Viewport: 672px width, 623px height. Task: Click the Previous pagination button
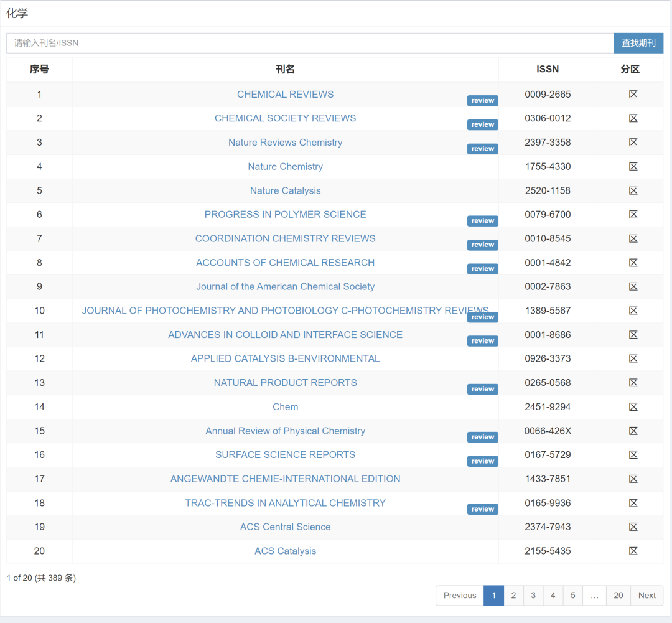click(x=460, y=596)
